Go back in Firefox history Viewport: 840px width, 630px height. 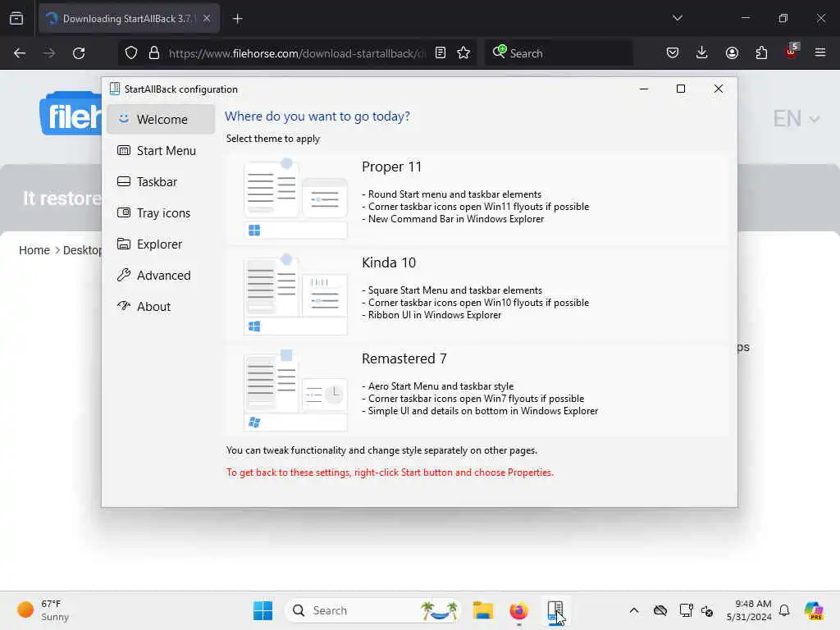pyautogui.click(x=20, y=53)
